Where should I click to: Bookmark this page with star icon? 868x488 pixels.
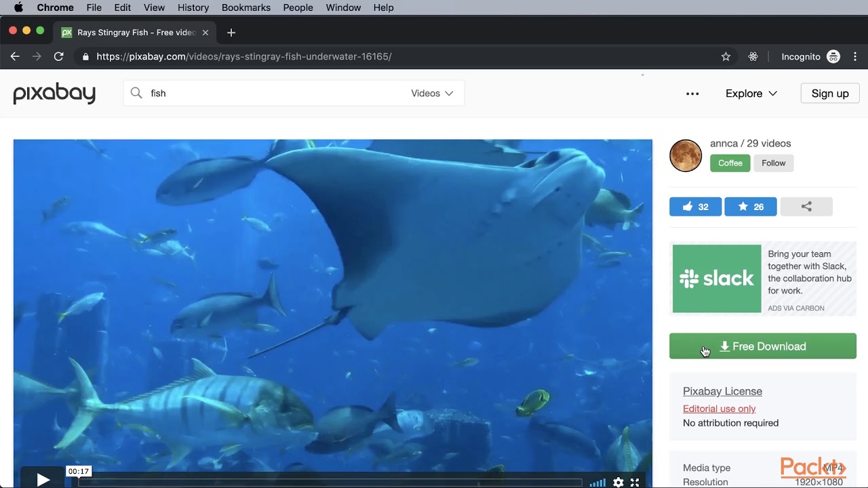point(726,57)
